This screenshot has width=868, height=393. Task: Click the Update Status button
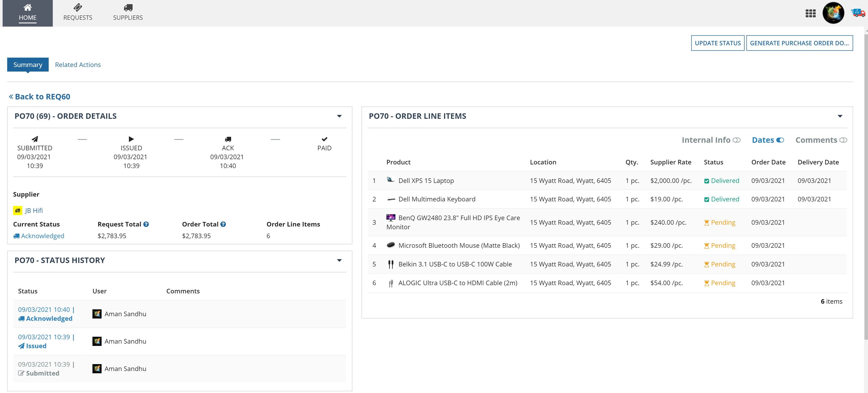(x=718, y=43)
